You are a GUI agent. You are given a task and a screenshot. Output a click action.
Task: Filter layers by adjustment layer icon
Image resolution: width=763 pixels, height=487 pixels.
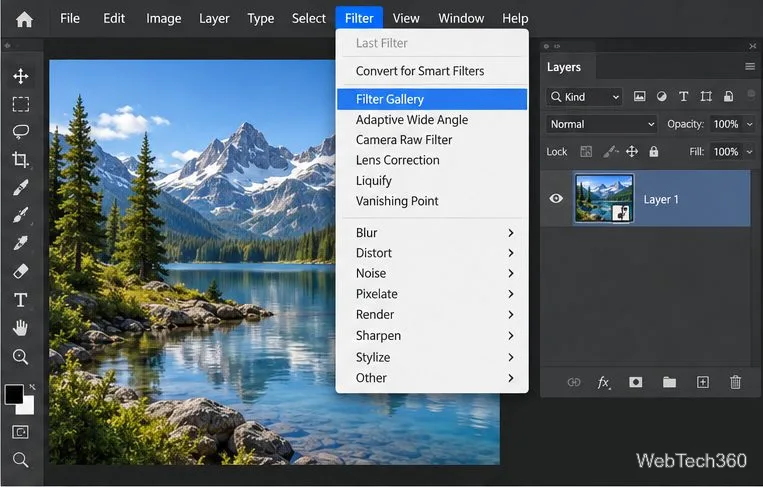661,96
